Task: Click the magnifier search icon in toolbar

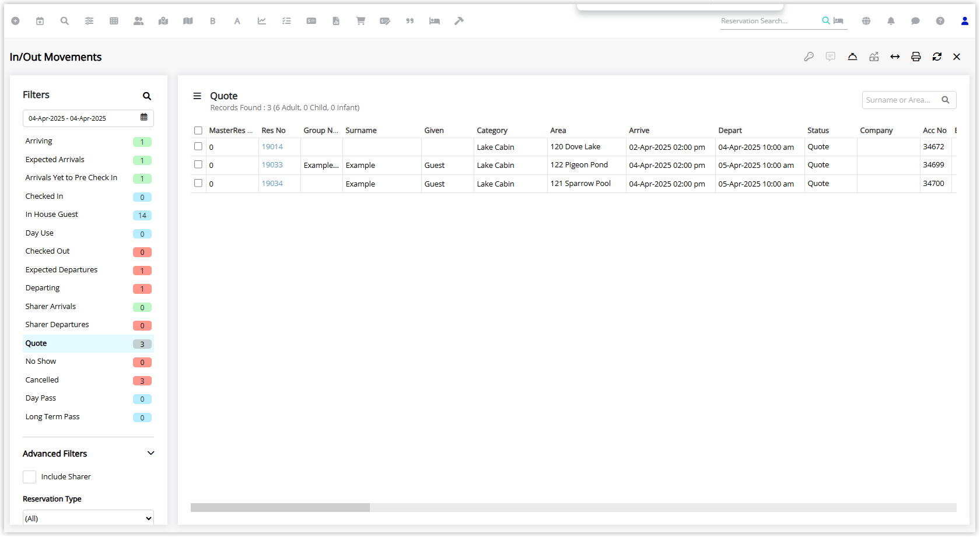Action: [x=65, y=21]
